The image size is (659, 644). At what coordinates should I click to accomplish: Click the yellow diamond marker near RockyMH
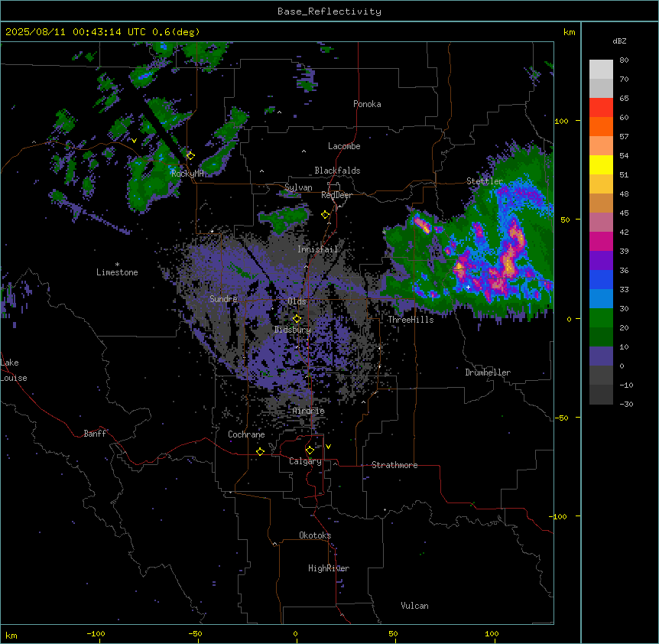click(190, 155)
